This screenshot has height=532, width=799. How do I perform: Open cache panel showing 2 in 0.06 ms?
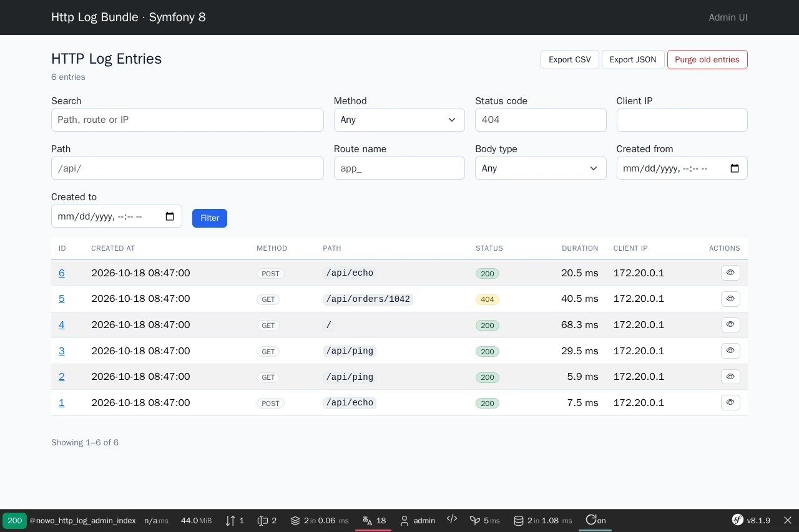tap(320, 521)
